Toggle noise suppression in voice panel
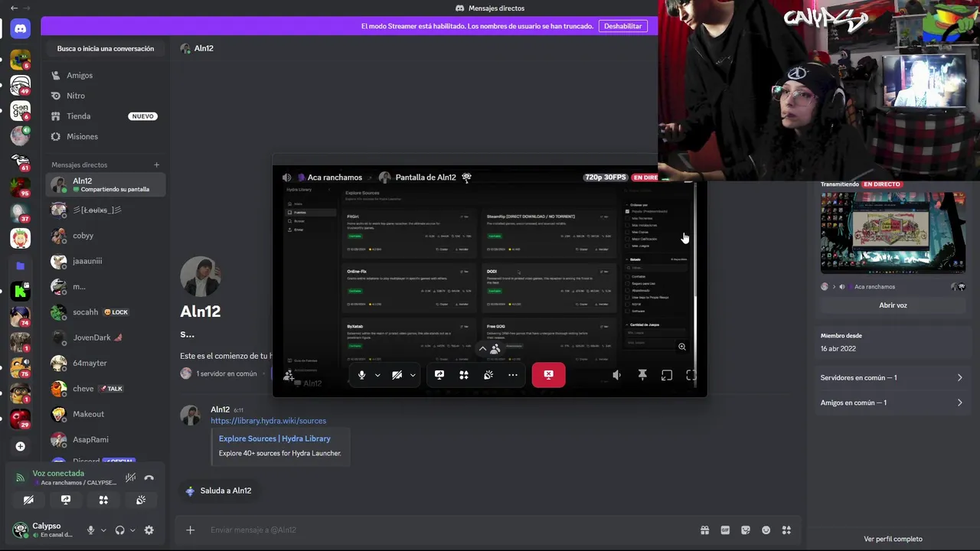The image size is (980, 551). 131,478
